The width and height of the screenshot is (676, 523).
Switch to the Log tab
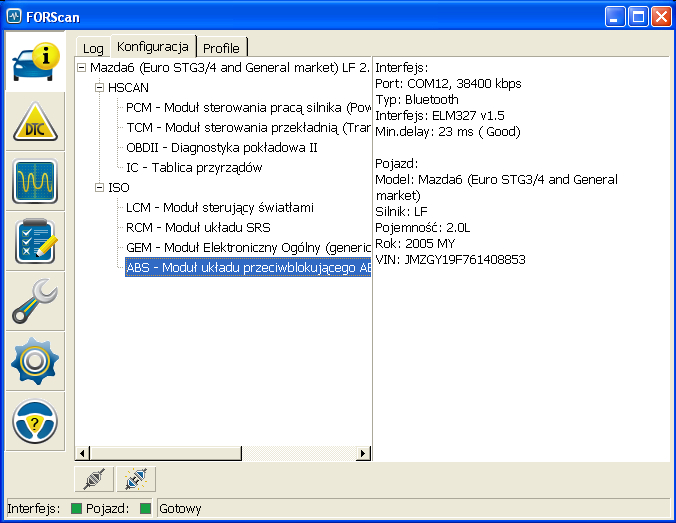93,48
